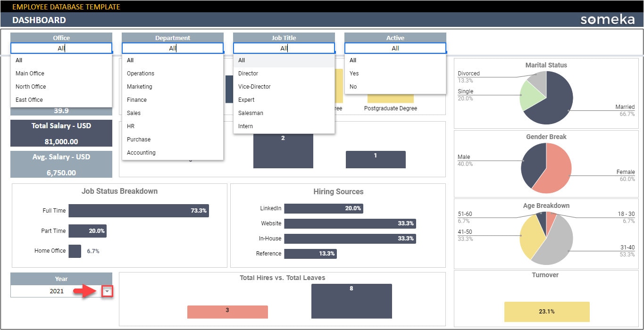Open the Year dropdown arrow
This screenshot has width=644, height=330.
click(108, 291)
